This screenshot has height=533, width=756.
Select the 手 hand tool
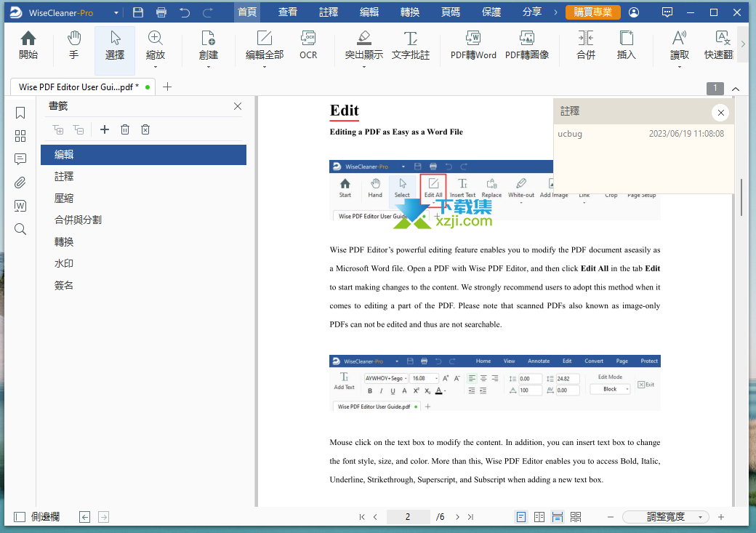(x=73, y=45)
